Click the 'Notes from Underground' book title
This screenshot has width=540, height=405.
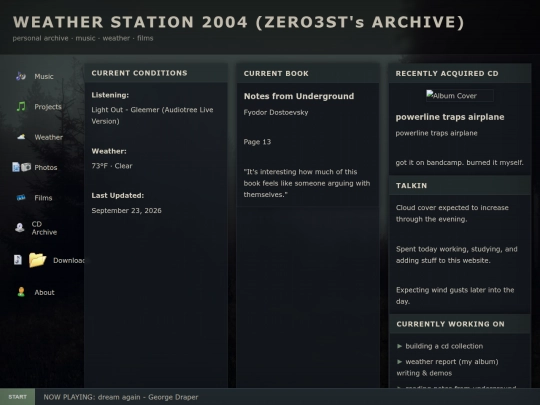coord(299,96)
